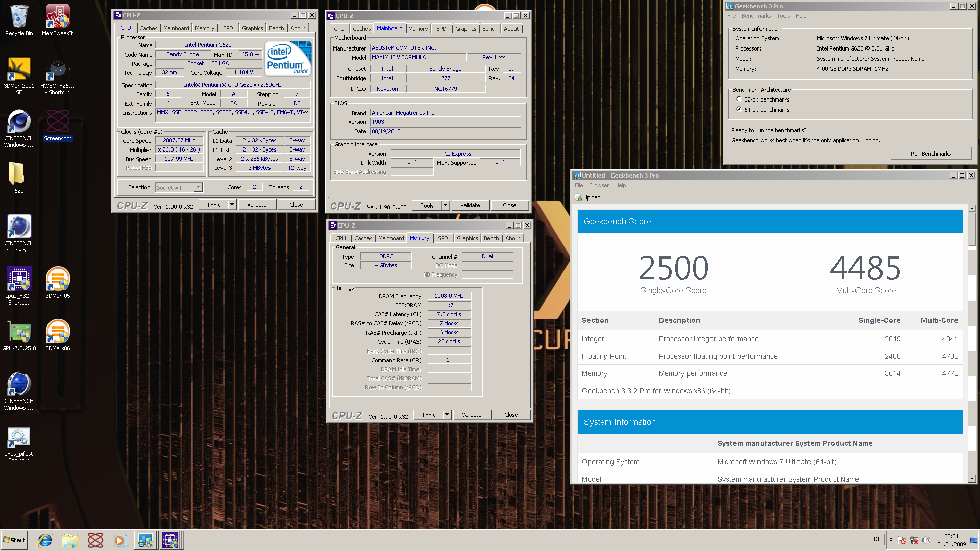Open HWBOTx265 shortcut on desktop

58,76
